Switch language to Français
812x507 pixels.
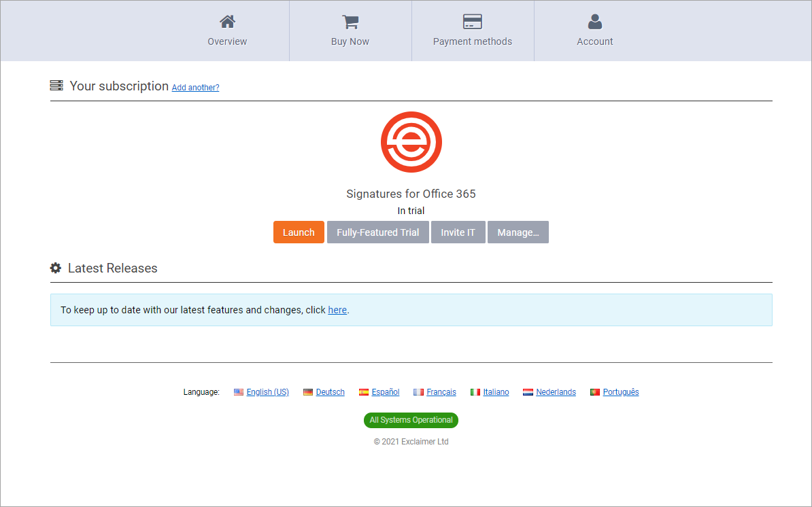coord(441,392)
